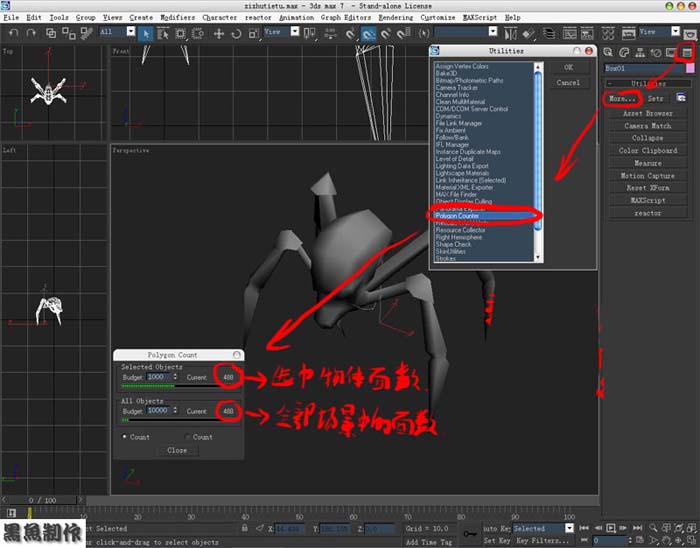
Task: Open the Display command panel tab
Action: [671, 53]
